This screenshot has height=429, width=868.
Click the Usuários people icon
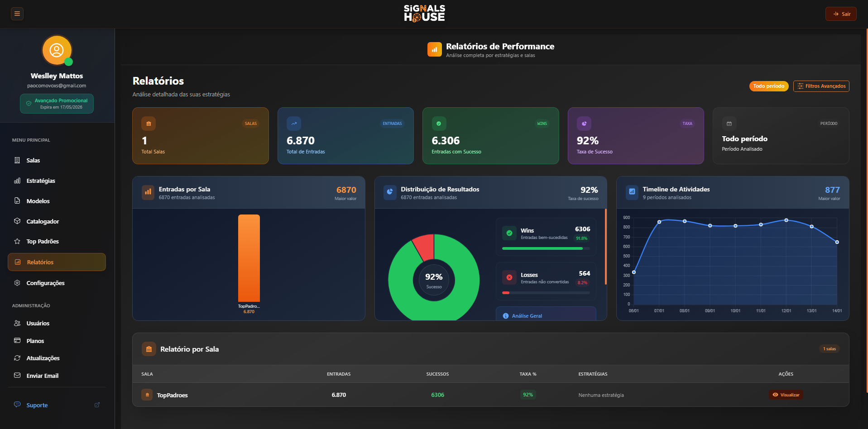point(17,323)
